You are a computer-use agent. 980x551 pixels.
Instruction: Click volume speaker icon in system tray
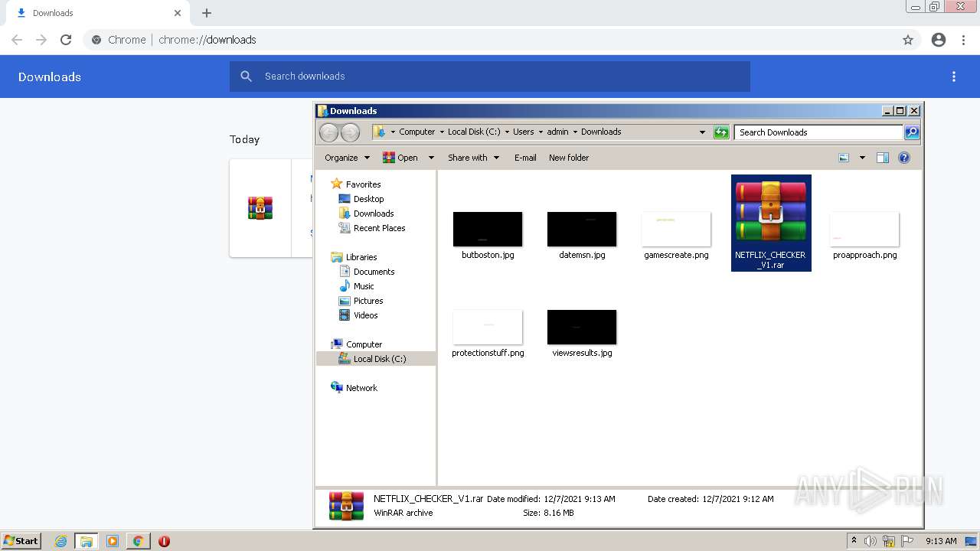click(871, 541)
